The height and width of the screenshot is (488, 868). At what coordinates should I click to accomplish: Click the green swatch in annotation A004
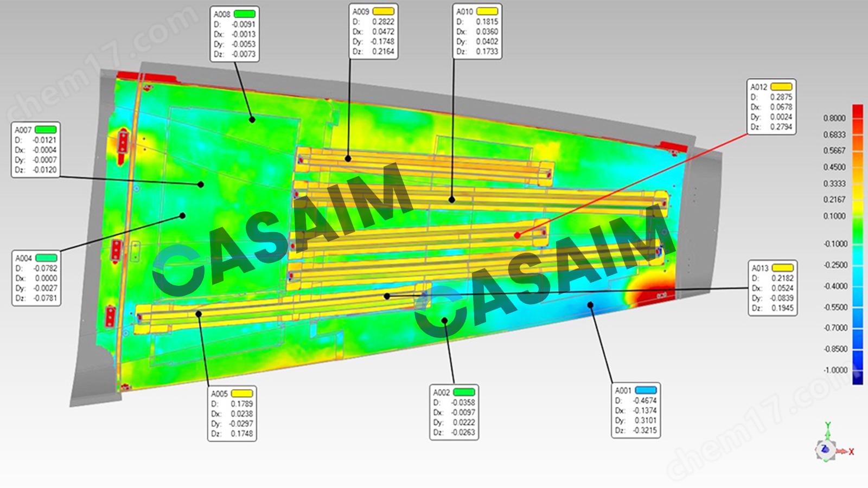tap(46, 258)
